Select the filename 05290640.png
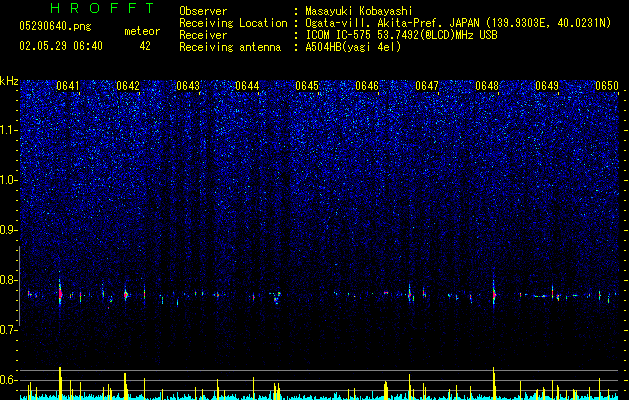Viewport: 629px width, 400px height. coord(55,26)
